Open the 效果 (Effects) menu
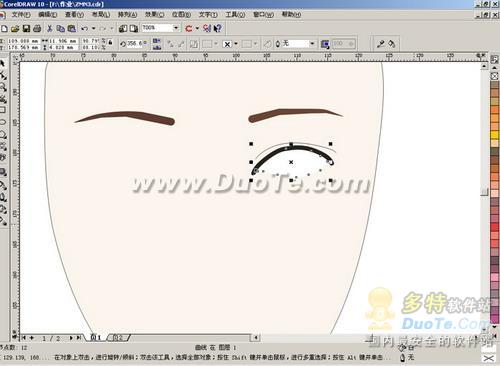This screenshot has height=366, width=500. click(x=154, y=14)
